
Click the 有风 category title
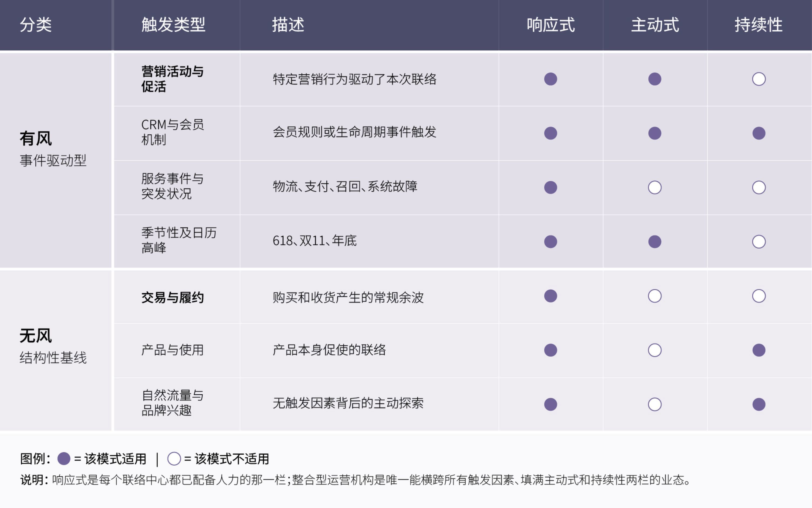coord(36,138)
